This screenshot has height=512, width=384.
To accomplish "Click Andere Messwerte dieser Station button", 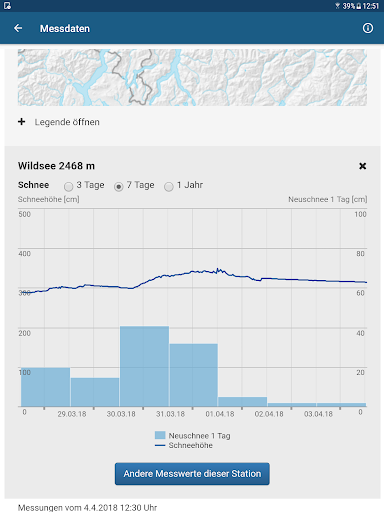I will (192, 474).
